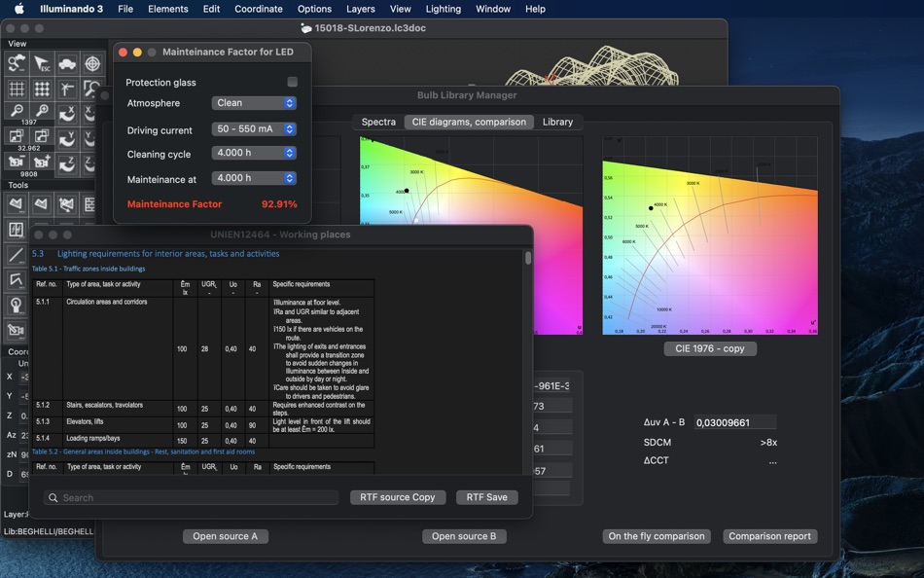Select the straight line tool

17,255
